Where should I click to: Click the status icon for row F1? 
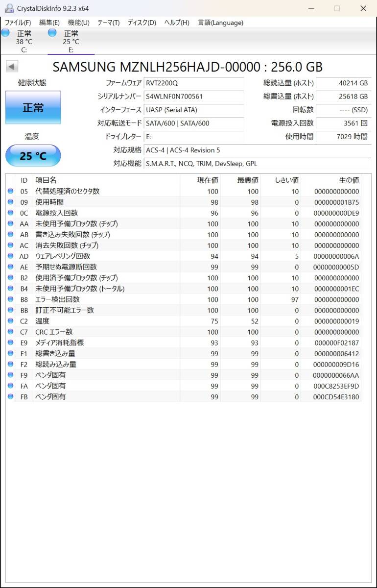10,353
